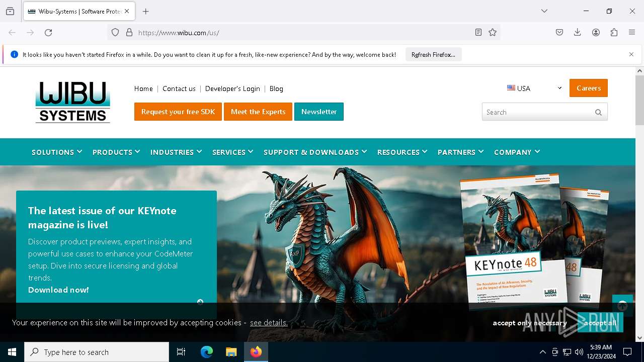Show hidden system tray icons
Viewport: 644px width, 362px height.
[542, 352]
